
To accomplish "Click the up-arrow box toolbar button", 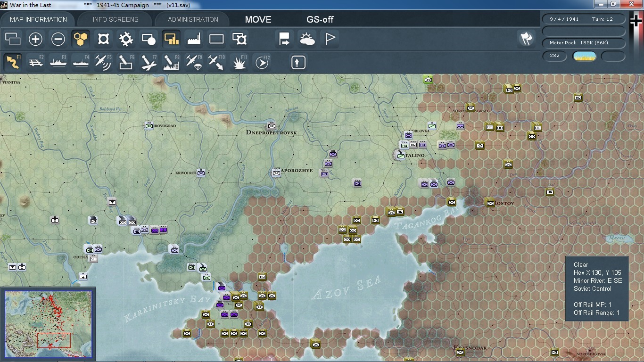I will (x=298, y=62).
